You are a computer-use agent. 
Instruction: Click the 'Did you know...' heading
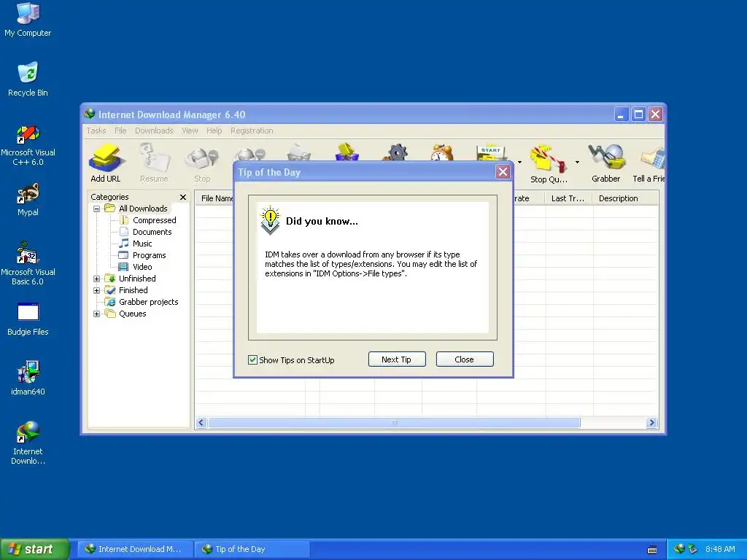tap(322, 221)
